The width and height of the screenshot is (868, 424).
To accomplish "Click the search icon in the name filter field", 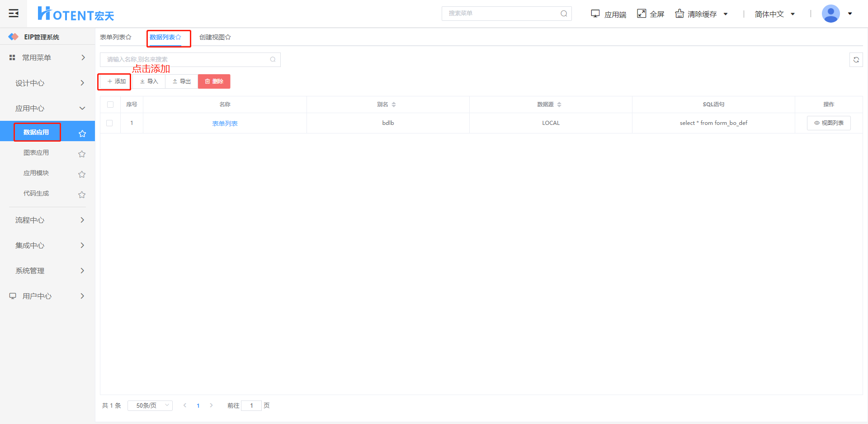I will (273, 59).
